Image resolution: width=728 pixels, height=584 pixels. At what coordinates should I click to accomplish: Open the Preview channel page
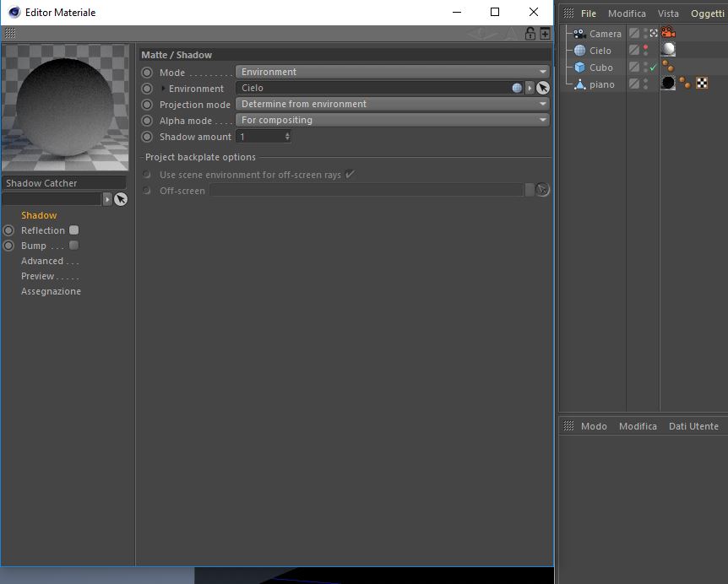tap(38, 276)
